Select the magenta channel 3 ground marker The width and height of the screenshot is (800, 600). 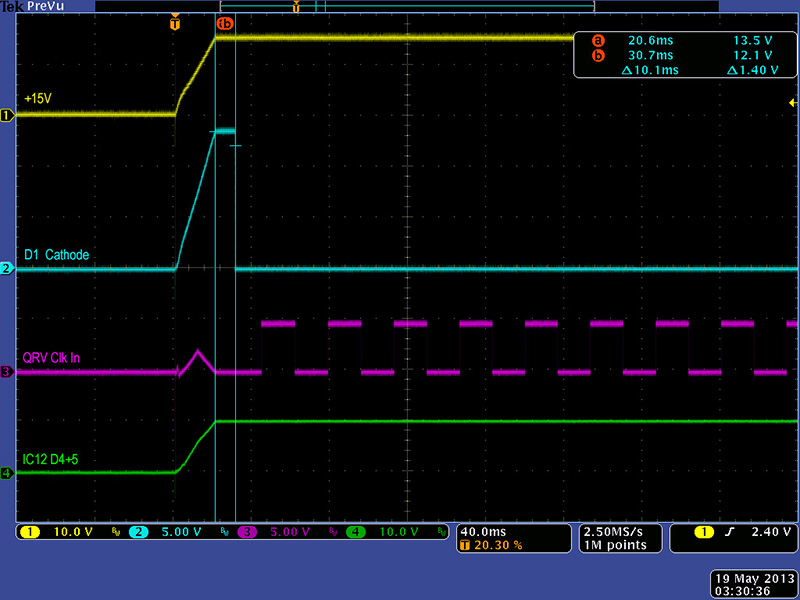pyautogui.click(x=6, y=372)
